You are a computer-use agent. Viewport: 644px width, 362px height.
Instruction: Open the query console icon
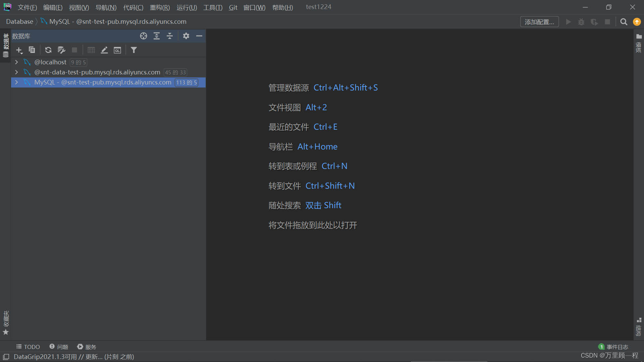pos(117,50)
